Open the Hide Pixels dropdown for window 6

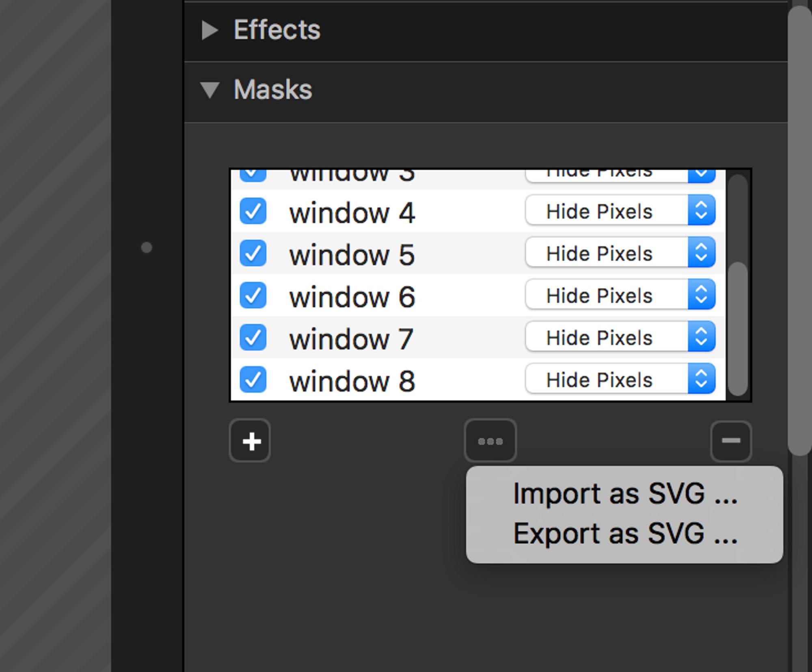(620, 295)
